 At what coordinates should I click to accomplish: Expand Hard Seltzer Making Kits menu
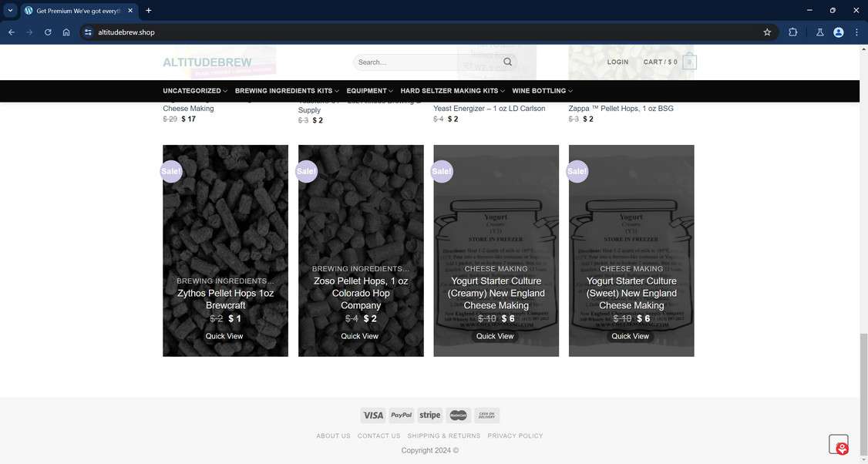point(453,91)
